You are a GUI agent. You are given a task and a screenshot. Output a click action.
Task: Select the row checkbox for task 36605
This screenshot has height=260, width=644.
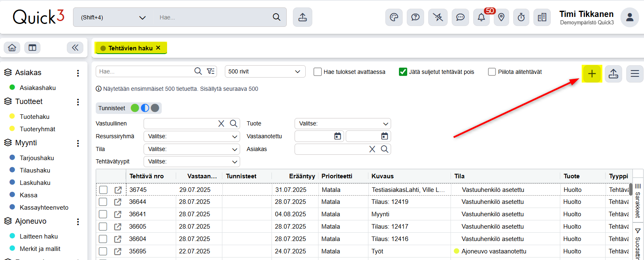click(x=103, y=227)
